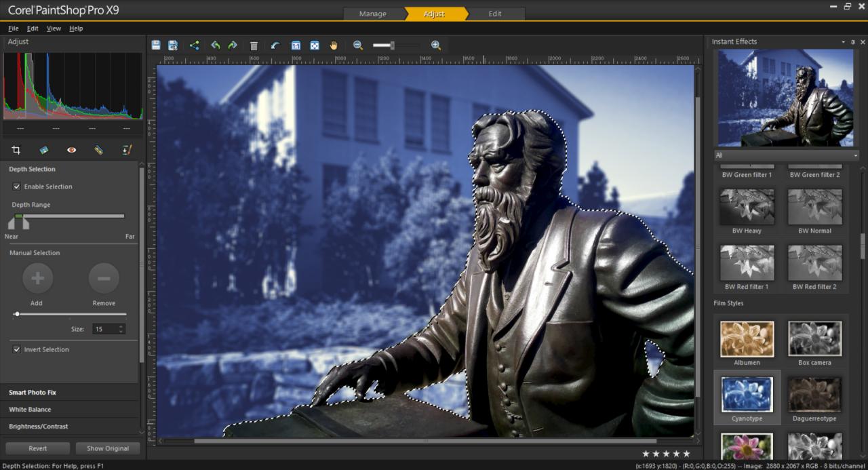Screen dimensions: 868x470
Task: Switch to the Edit tab
Action: click(x=495, y=13)
